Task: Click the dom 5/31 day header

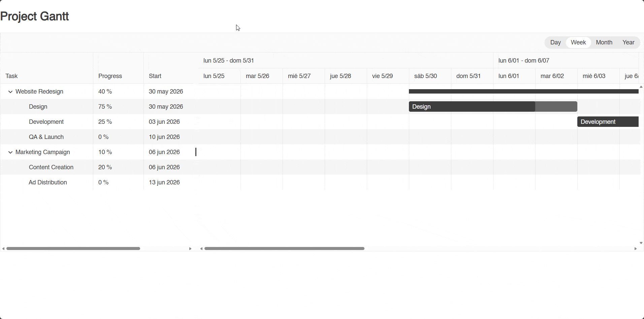Action: pos(472,76)
